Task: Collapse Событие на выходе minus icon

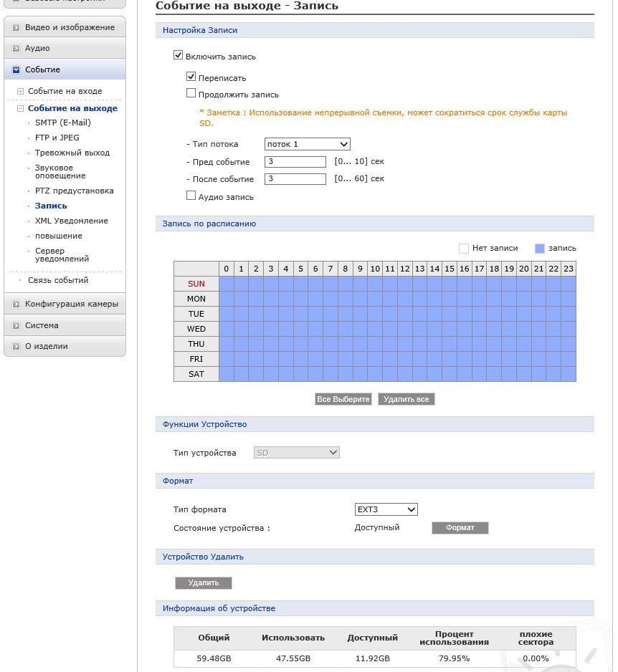Action: coord(20,108)
